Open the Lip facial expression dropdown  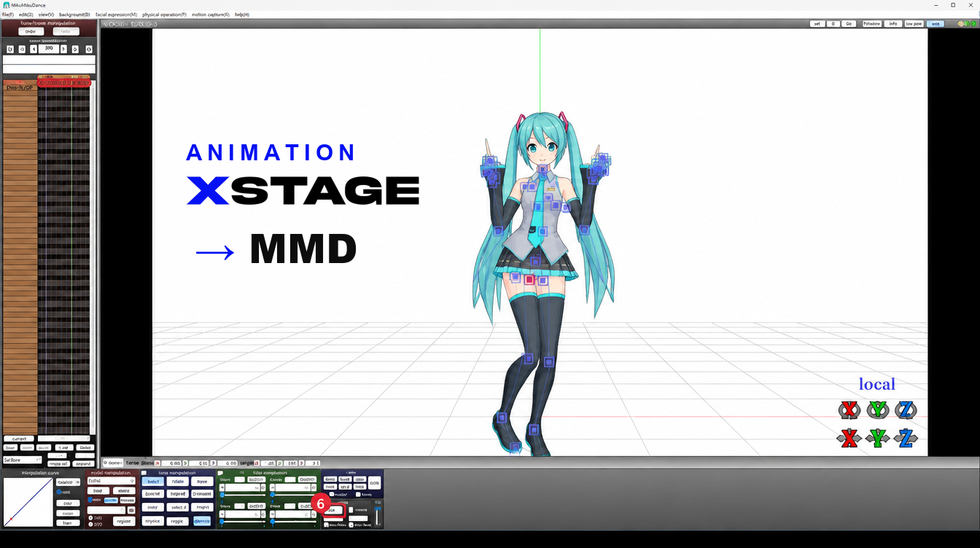293,488
